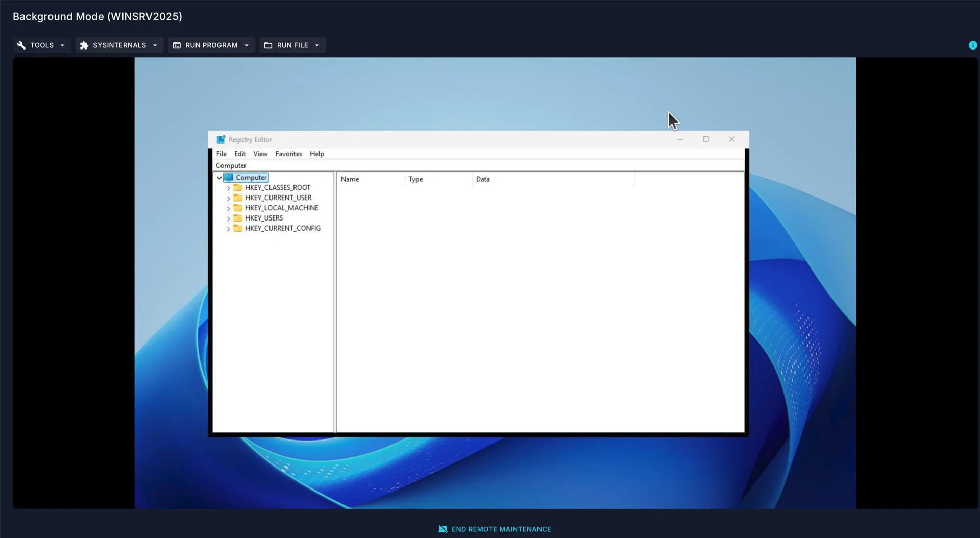Open the Edit menu in Registry Editor
Image resolution: width=980 pixels, height=538 pixels.
[240, 154]
